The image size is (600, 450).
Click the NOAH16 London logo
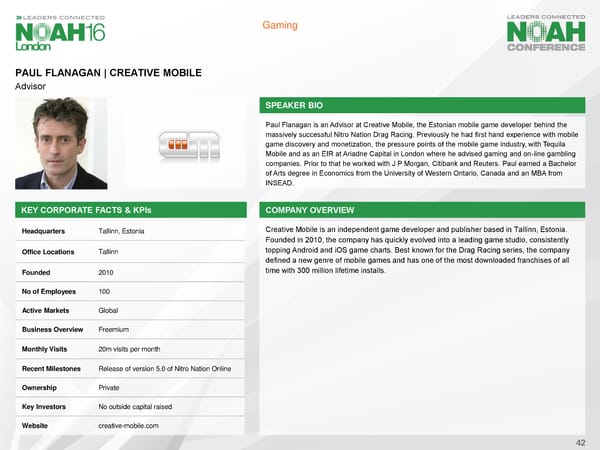61,33
